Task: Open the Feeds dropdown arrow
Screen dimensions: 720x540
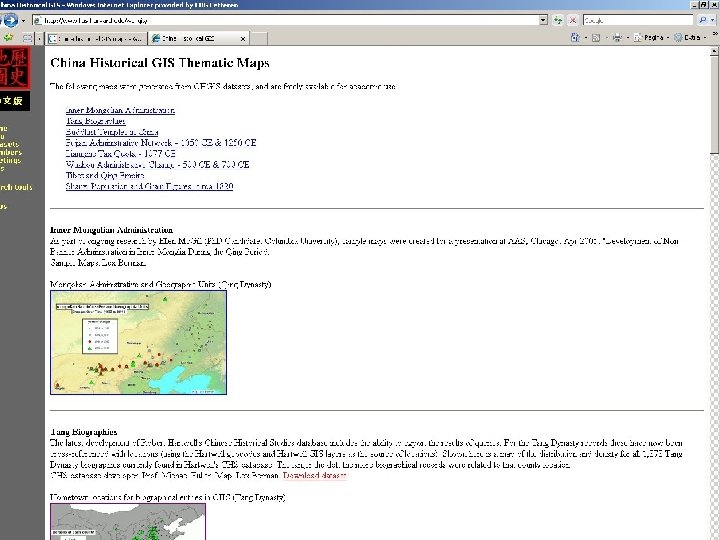Action: (607, 38)
